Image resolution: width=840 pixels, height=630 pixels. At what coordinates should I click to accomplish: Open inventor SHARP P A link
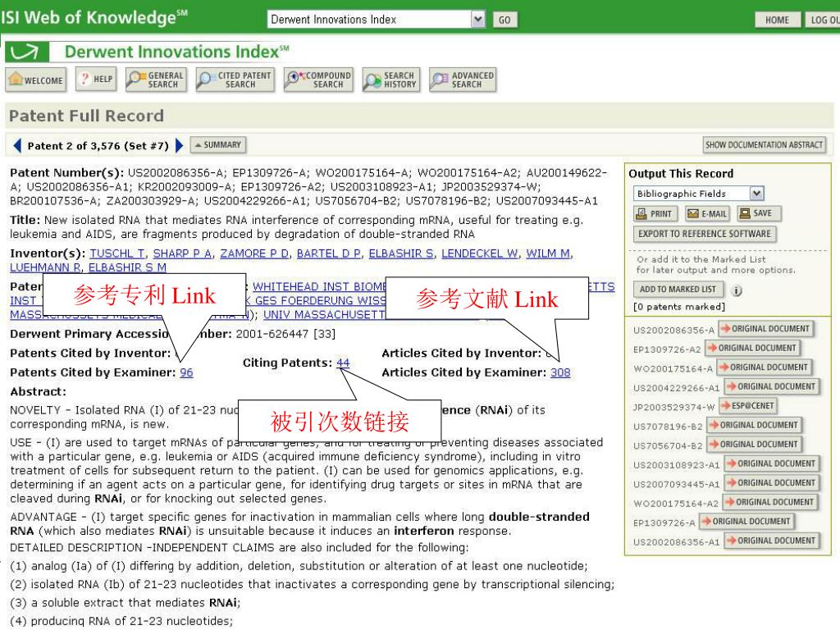[x=182, y=253]
